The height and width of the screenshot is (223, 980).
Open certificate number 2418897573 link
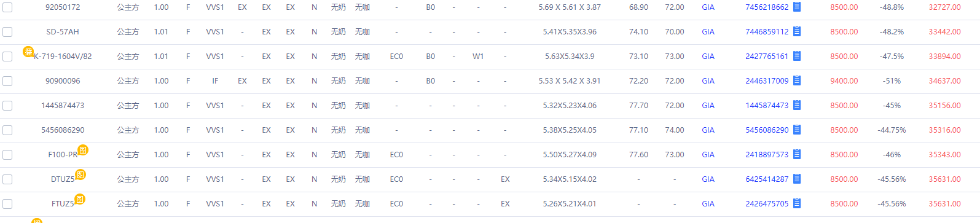tap(767, 155)
